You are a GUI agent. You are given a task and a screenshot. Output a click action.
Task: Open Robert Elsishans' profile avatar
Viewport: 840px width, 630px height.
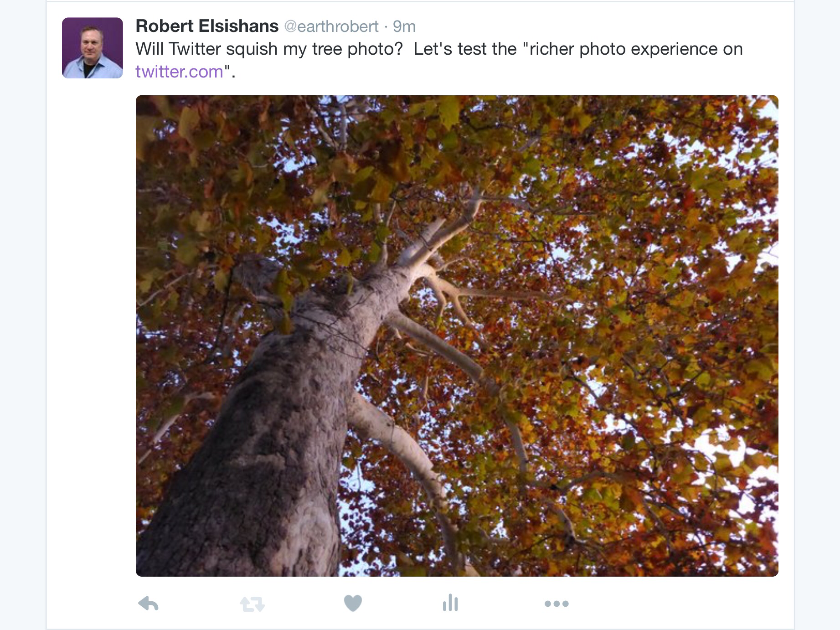point(93,48)
